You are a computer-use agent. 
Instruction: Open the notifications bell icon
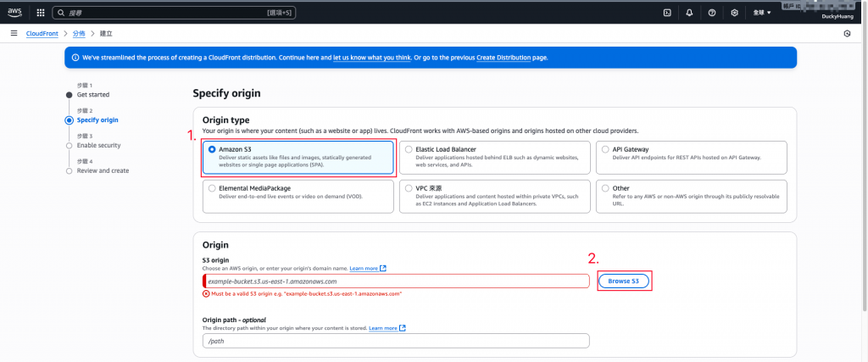coord(689,12)
